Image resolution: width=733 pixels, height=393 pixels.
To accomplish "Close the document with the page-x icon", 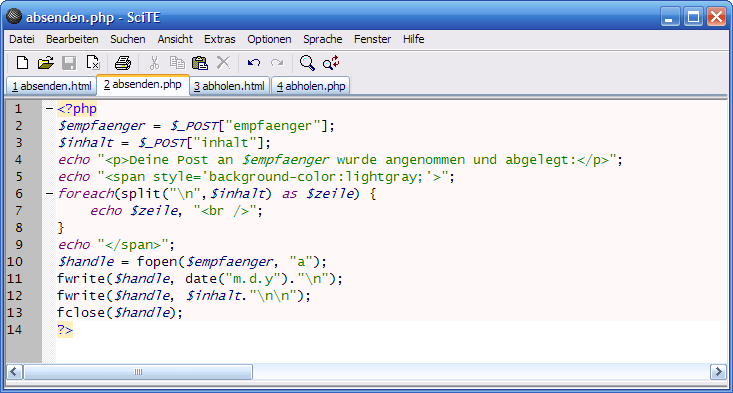I will [x=93, y=63].
